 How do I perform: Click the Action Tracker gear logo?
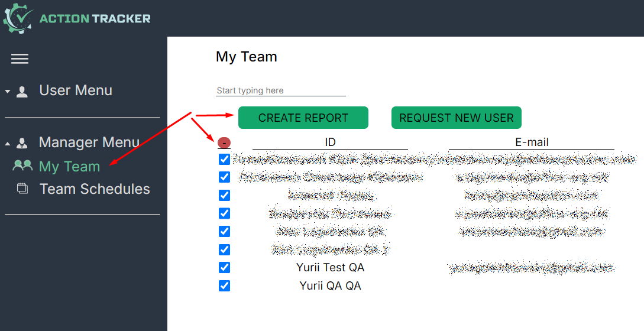click(18, 18)
